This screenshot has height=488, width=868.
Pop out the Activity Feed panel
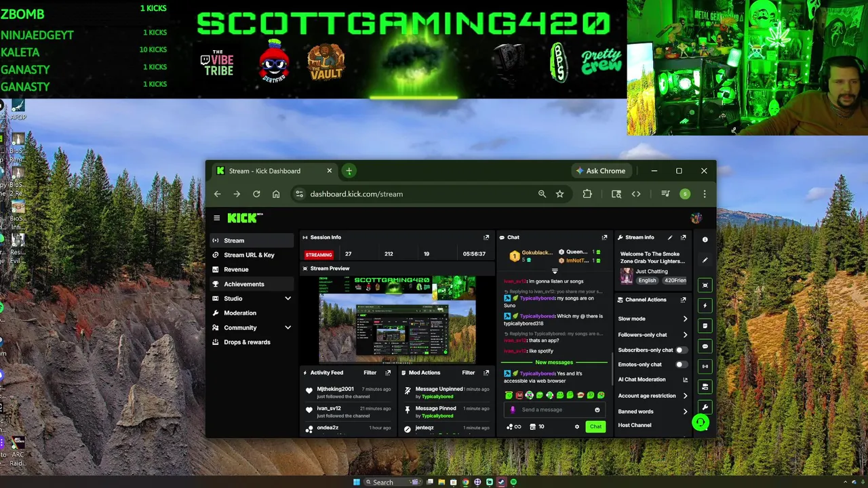click(388, 373)
